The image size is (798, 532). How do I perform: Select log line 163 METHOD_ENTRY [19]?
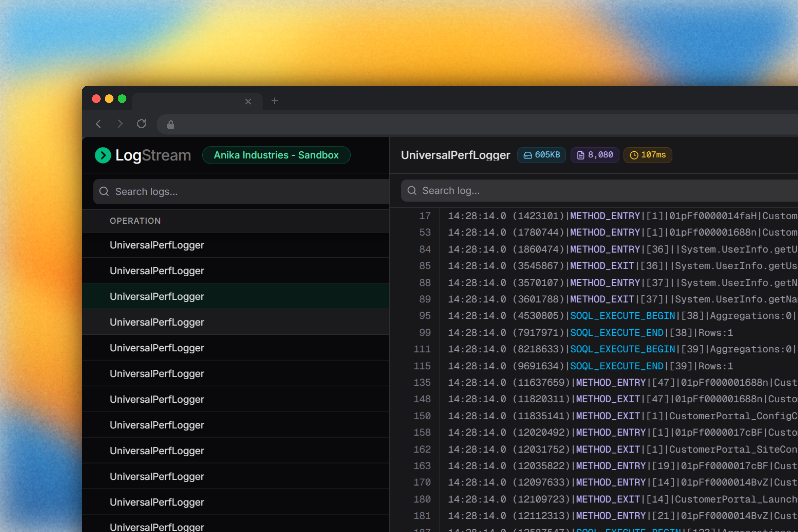click(594, 466)
